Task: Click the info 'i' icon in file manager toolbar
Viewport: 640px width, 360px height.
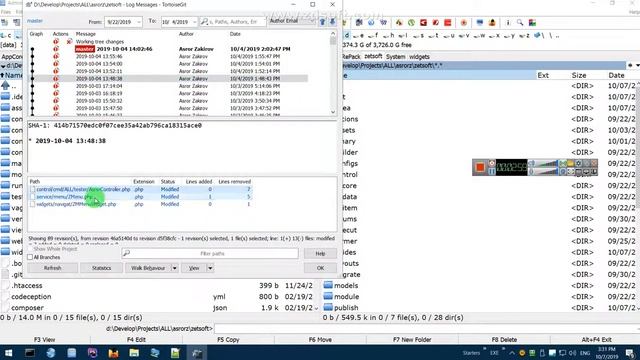Action: (508, 23)
